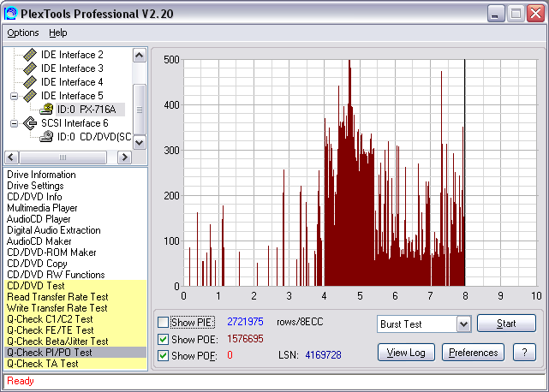The width and height of the screenshot is (549, 392).
Task: Select Write Transfer Rate Test
Action: click(75, 308)
